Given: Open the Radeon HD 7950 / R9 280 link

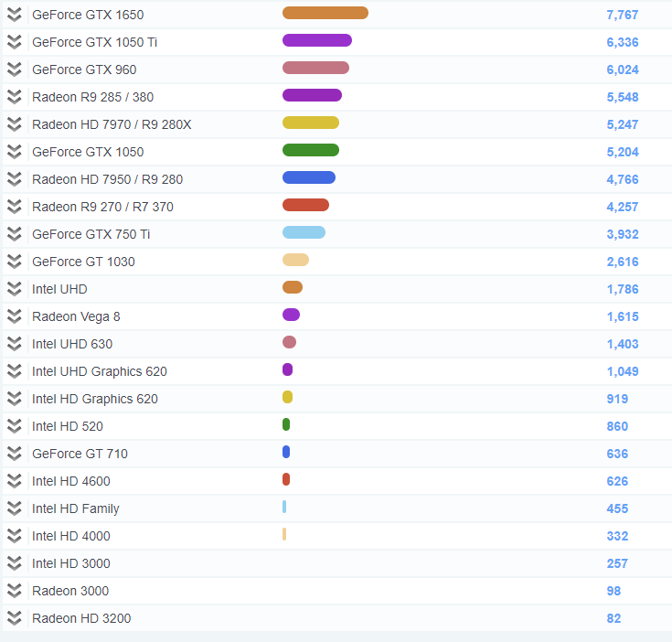Looking at the screenshot, I should 108,179.
